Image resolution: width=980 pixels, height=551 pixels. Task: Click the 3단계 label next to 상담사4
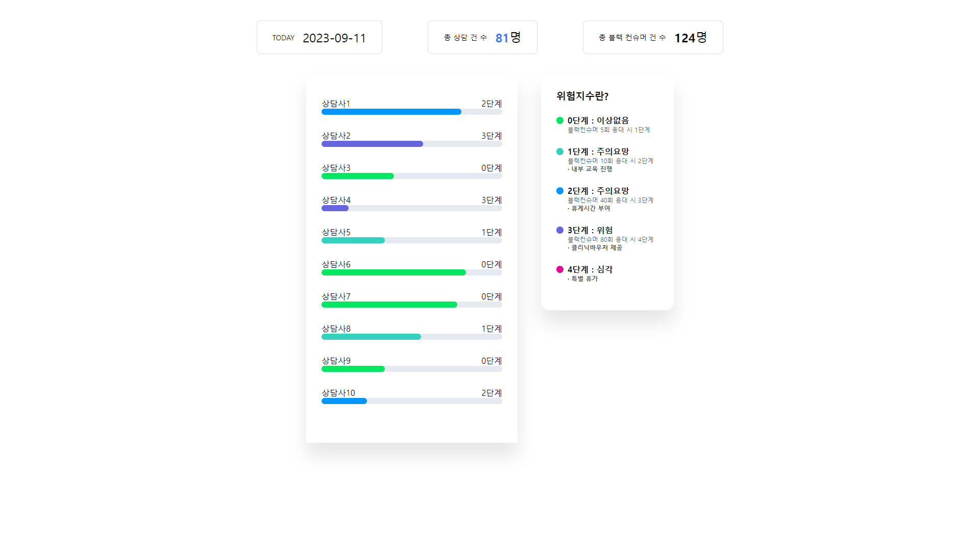click(492, 200)
